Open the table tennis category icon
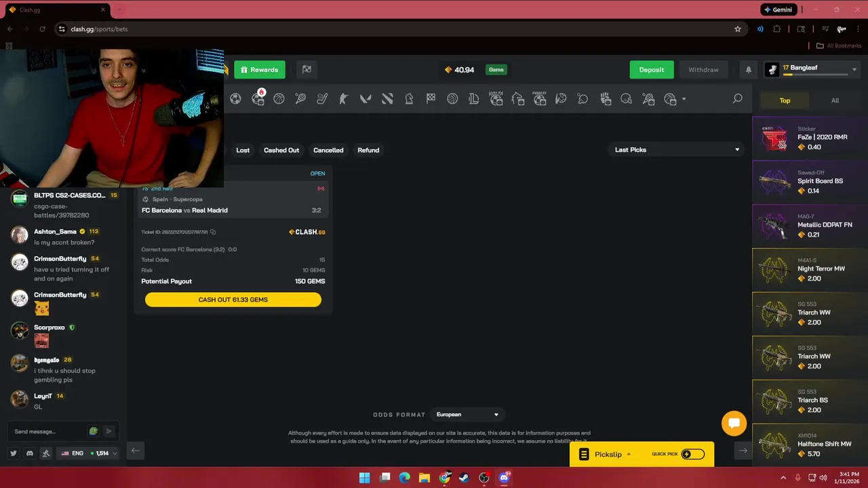The width and height of the screenshot is (868, 488). click(583, 99)
